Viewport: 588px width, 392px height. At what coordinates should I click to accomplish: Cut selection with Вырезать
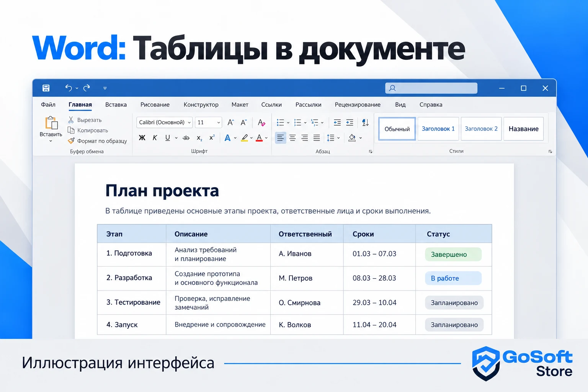(x=85, y=120)
